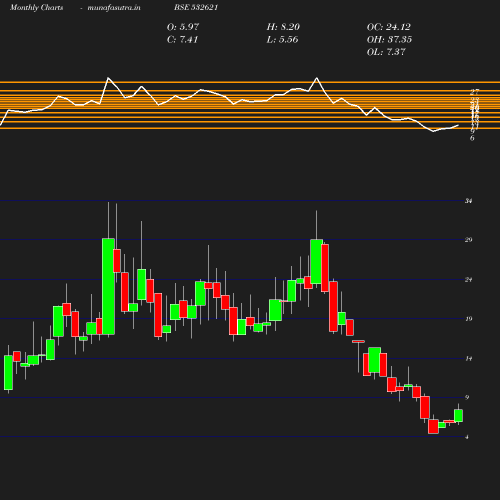Click the 'O: 5.97' open value

183,27
